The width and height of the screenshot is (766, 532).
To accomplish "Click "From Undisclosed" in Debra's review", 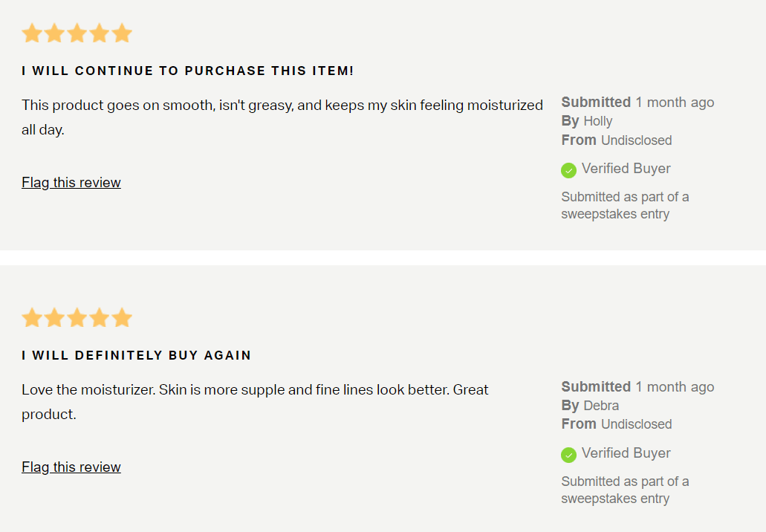I will click(x=617, y=424).
